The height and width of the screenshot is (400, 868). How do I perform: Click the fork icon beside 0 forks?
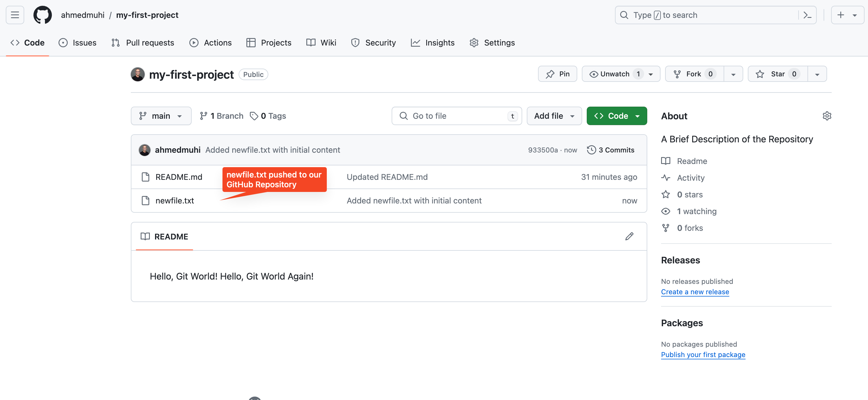(x=665, y=228)
